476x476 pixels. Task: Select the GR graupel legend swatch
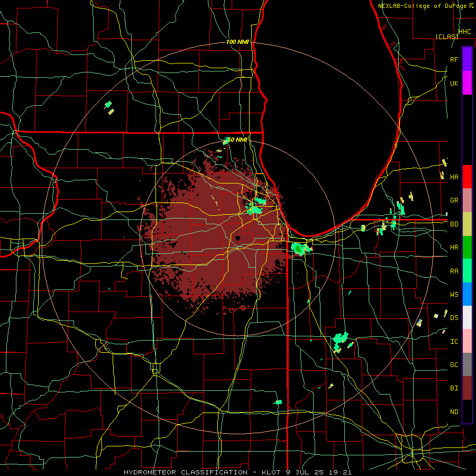467,200
